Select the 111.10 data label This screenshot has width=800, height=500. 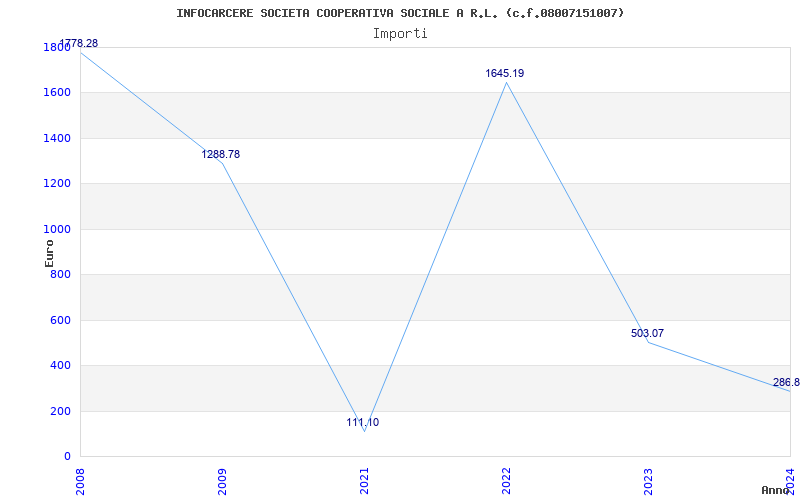(363, 422)
